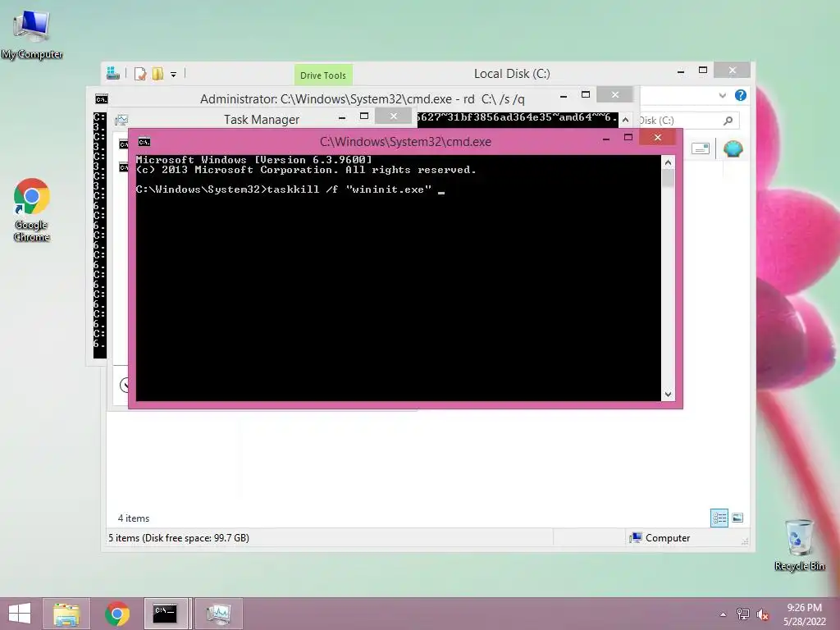Image resolution: width=840 pixels, height=630 pixels.
Task: Select the Recycle Bin desktop icon
Action: (x=799, y=545)
